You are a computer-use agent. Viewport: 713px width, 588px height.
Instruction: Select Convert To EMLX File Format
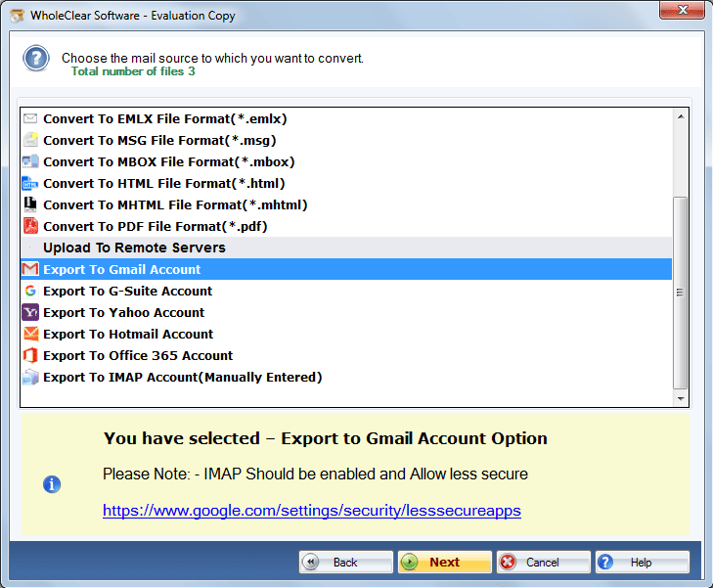click(346, 118)
